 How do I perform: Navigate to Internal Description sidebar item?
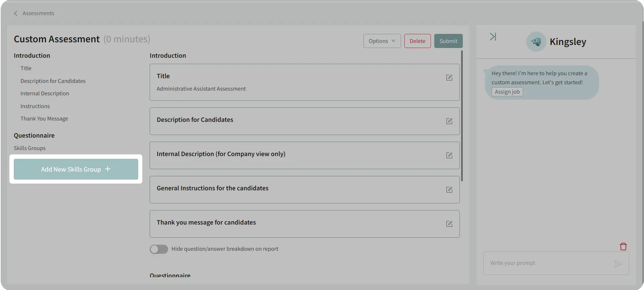click(45, 94)
